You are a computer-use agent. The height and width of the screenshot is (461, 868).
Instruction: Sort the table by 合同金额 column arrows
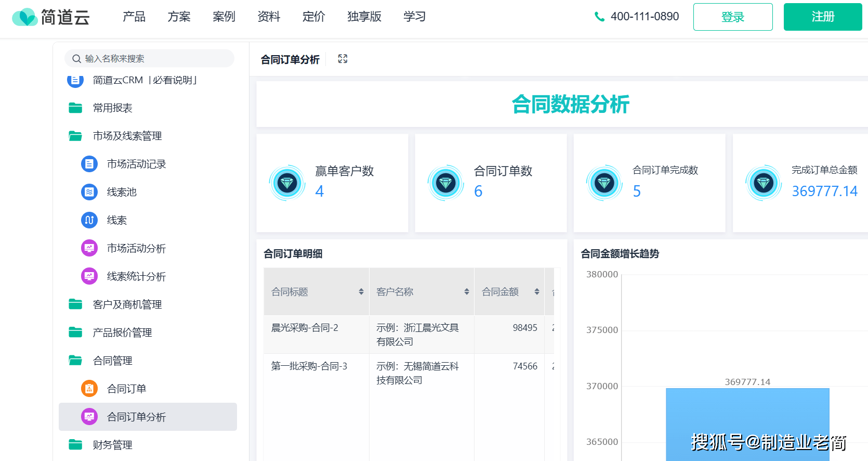[x=537, y=292]
